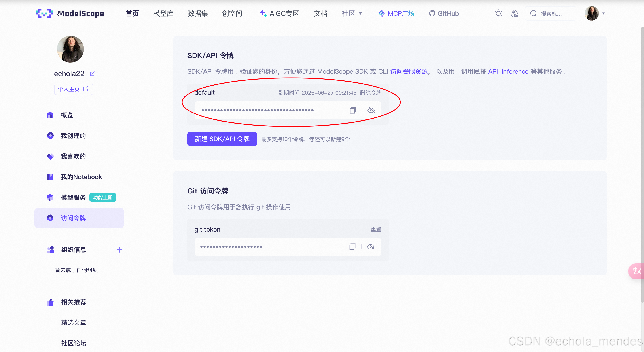Open the user avatar in the top bar
This screenshot has height=352, width=644.
tap(591, 13)
